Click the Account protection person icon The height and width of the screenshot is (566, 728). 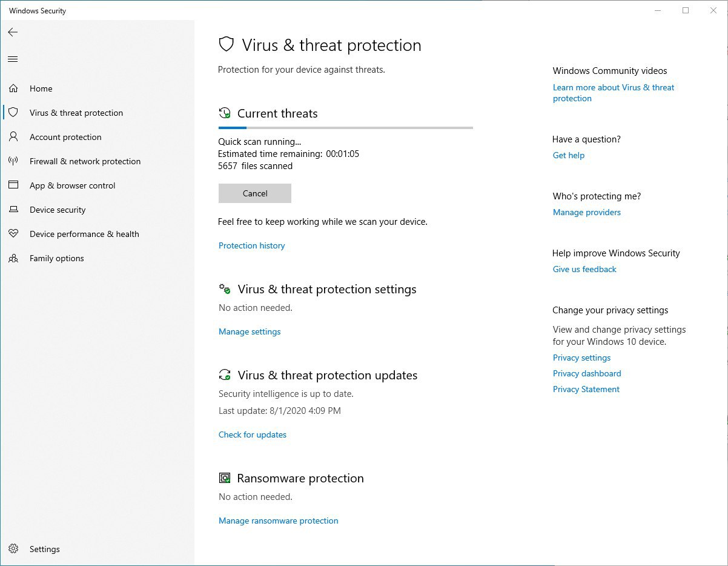pos(13,137)
